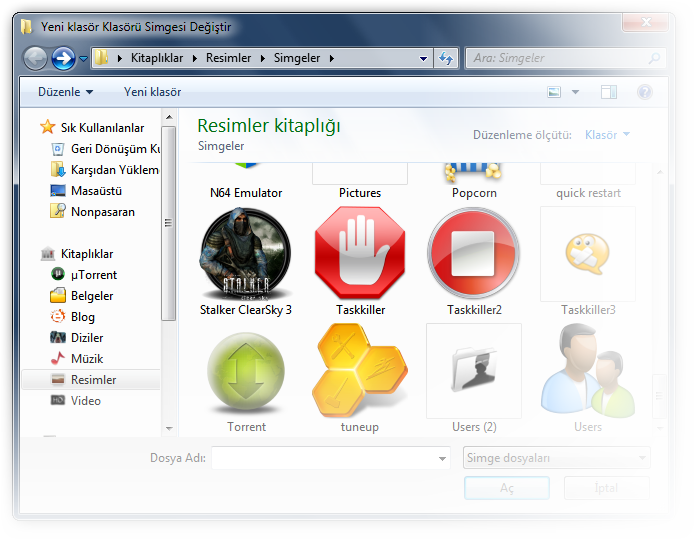
Task: Open Nonpasaran in sidebar
Action: click(92, 212)
